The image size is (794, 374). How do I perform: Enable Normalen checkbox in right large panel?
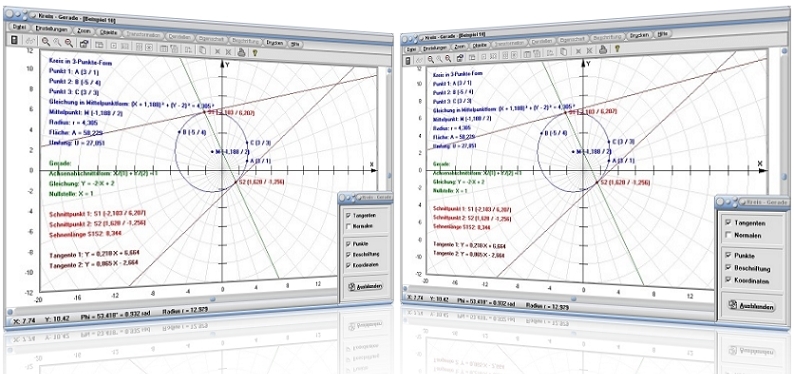pyautogui.click(x=728, y=235)
